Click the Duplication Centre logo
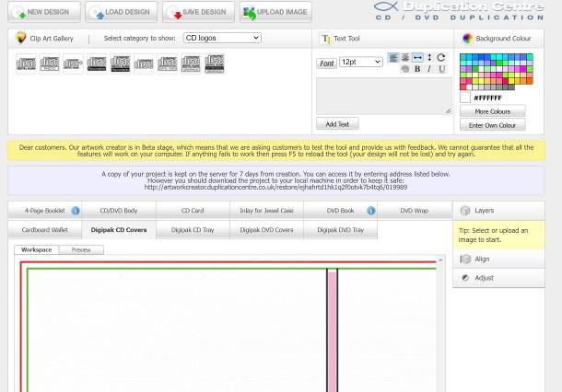The image size is (562, 392). tap(459, 11)
